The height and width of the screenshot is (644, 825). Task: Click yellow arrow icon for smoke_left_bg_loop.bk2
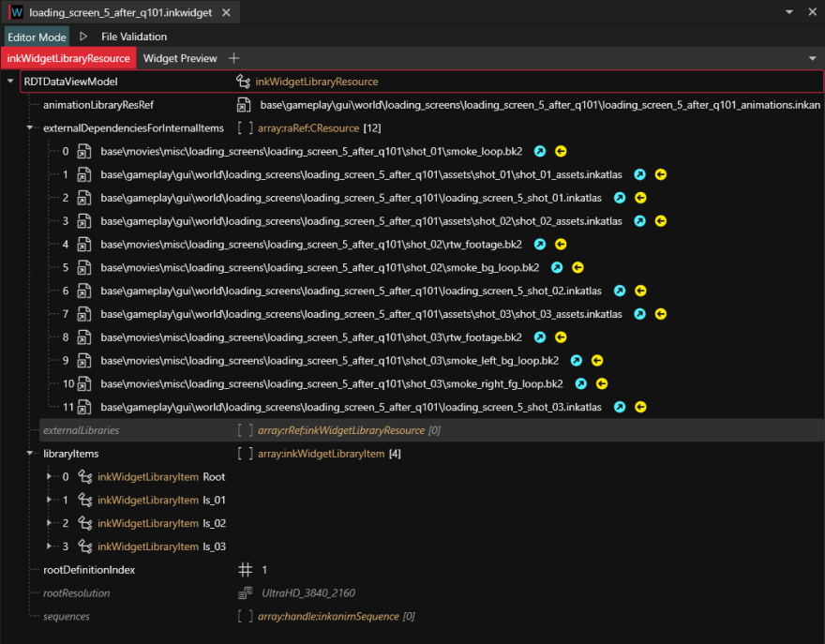(597, 360)
